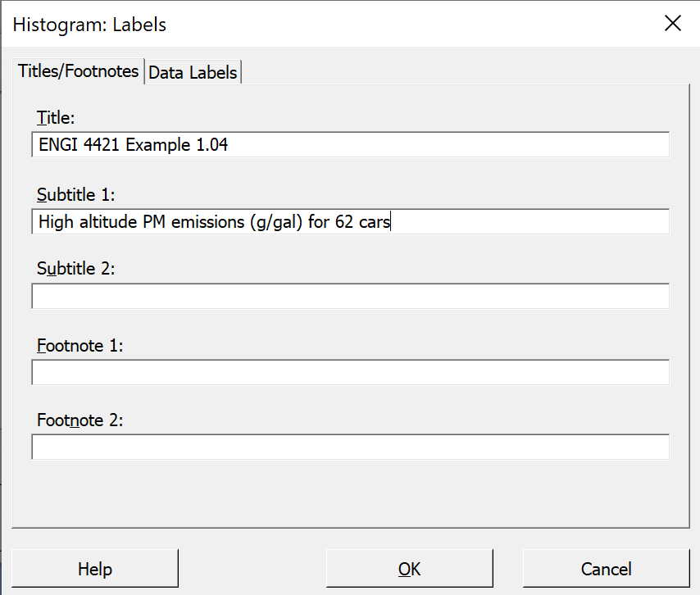
Task: Focus the Footnote 1 text field
Action: click(x=351, y=372)
